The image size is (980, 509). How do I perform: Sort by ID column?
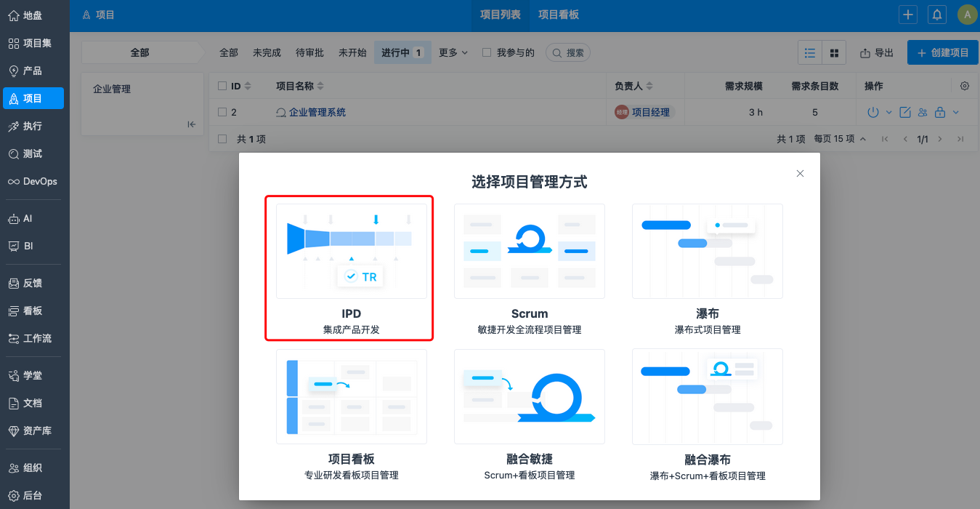pyautogui.click(x=240, y=86)
